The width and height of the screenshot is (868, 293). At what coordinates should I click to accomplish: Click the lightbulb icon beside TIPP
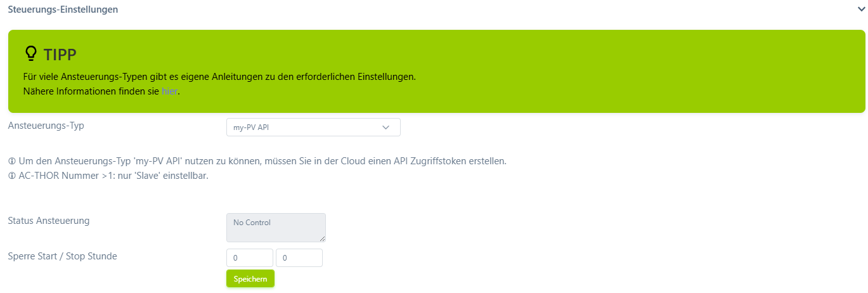(30, 53)
